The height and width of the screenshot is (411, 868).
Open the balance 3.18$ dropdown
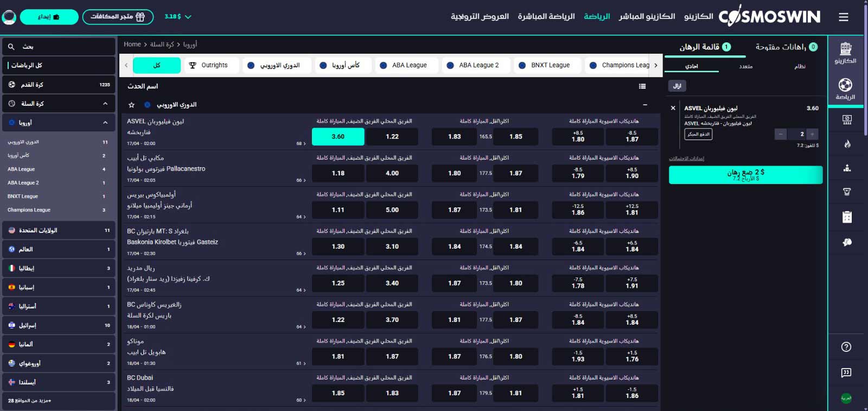(178, 17)
